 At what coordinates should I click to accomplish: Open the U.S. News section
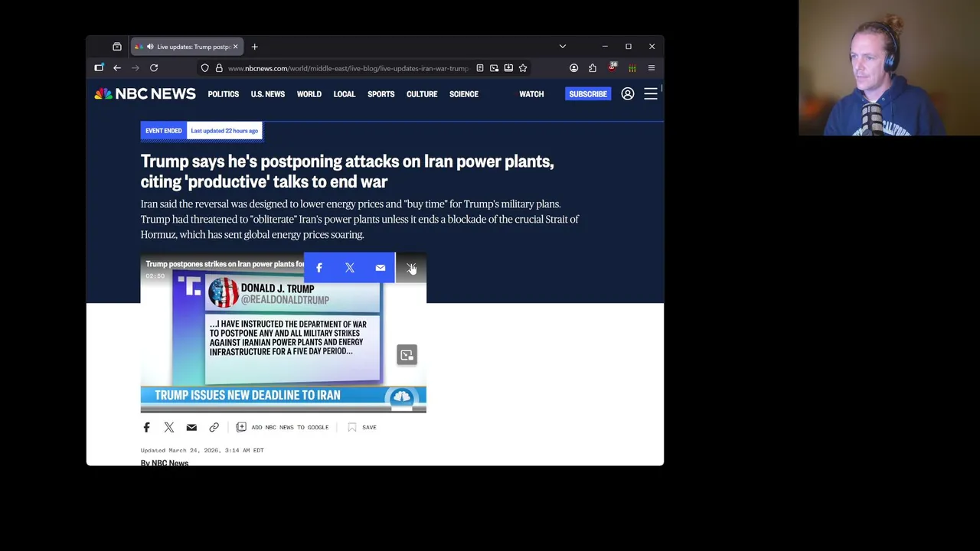tap(268, 94)
